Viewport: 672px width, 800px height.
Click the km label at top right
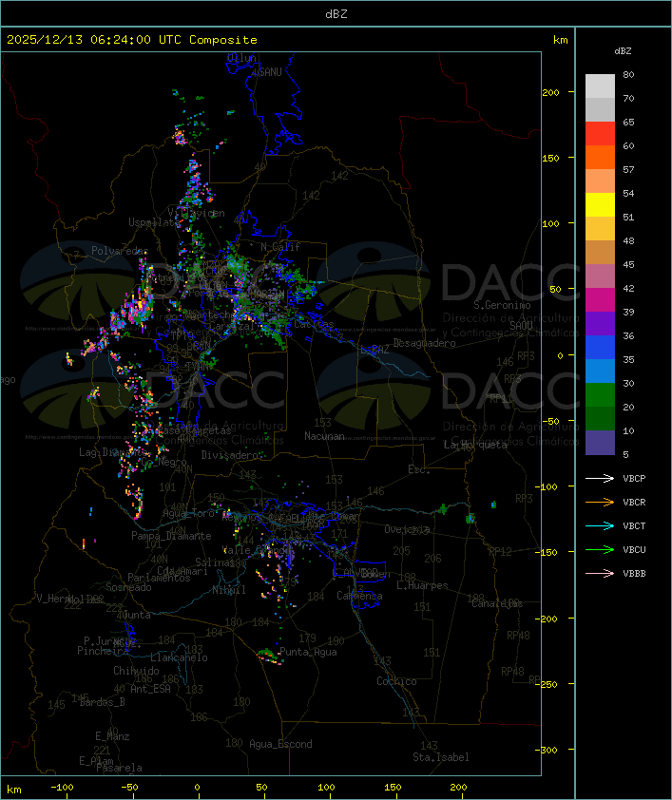[560, 40]
